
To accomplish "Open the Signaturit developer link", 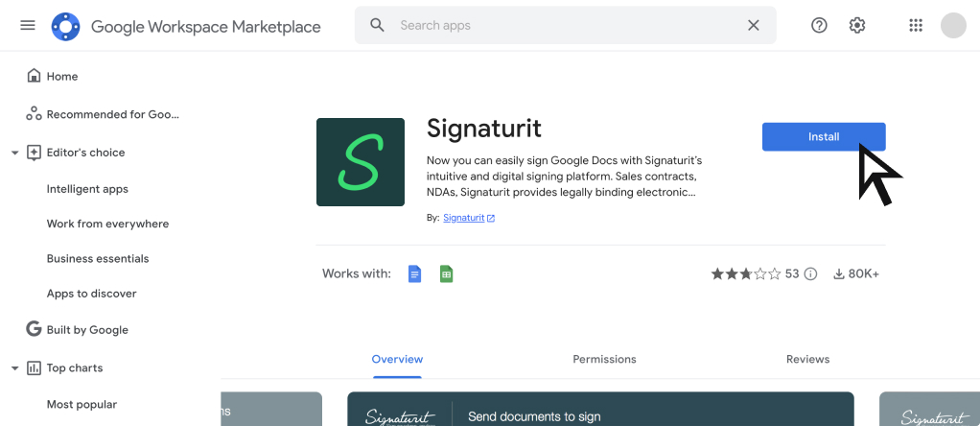I will pyautogui.click(x=464, y=218).
